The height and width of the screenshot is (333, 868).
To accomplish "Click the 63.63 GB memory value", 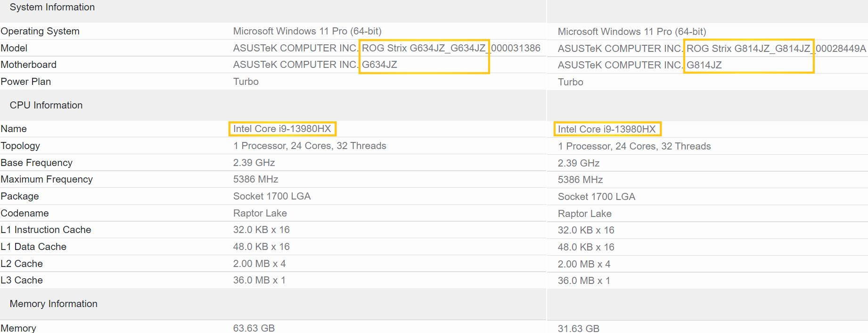I will click(254, 328).
